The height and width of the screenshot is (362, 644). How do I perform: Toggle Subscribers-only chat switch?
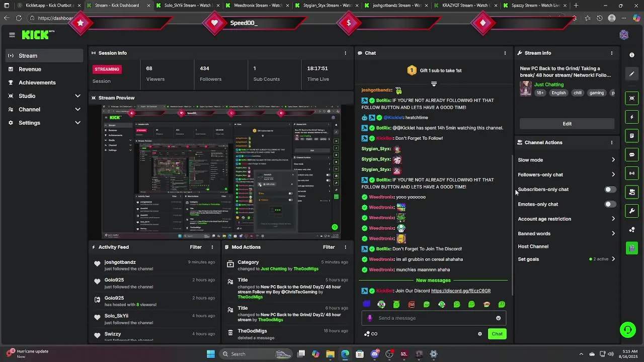[610, 190]
